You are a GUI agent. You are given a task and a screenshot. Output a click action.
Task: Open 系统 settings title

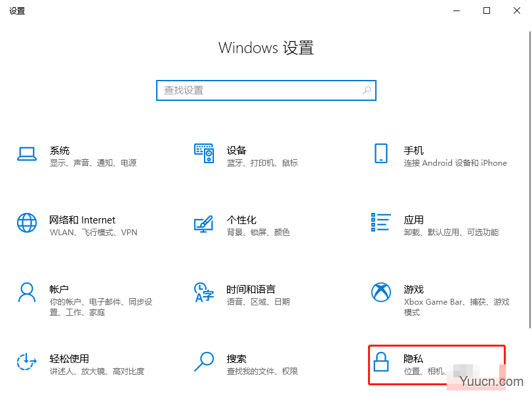[60, 151]
